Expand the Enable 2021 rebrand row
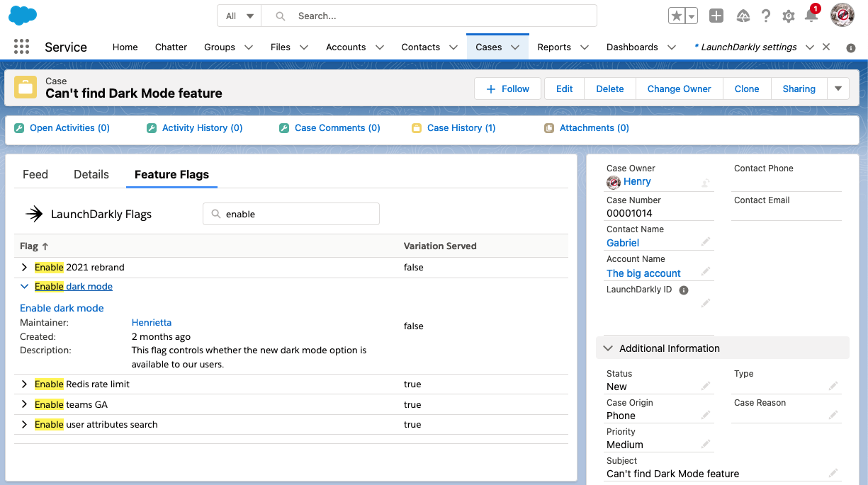This screenshot has height=485, width=868. [x=25, y=268]
